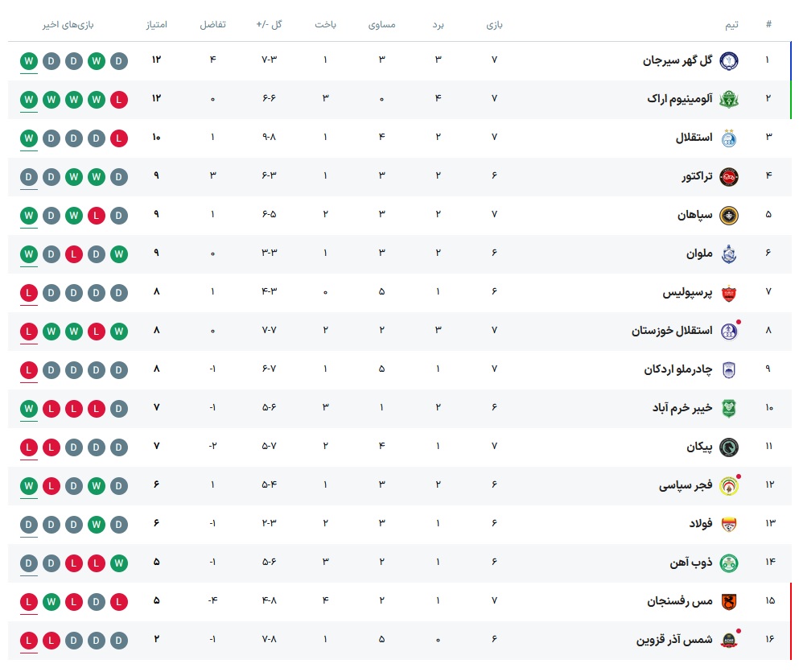Click the Foolad team logo
This screenshot has width=799, height=672.
tap(727, 524)
